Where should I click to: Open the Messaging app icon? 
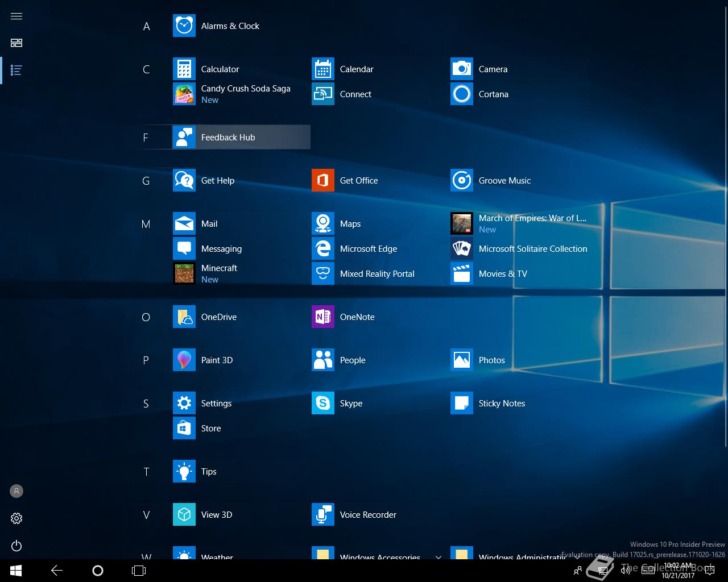(x=184, y=249)
